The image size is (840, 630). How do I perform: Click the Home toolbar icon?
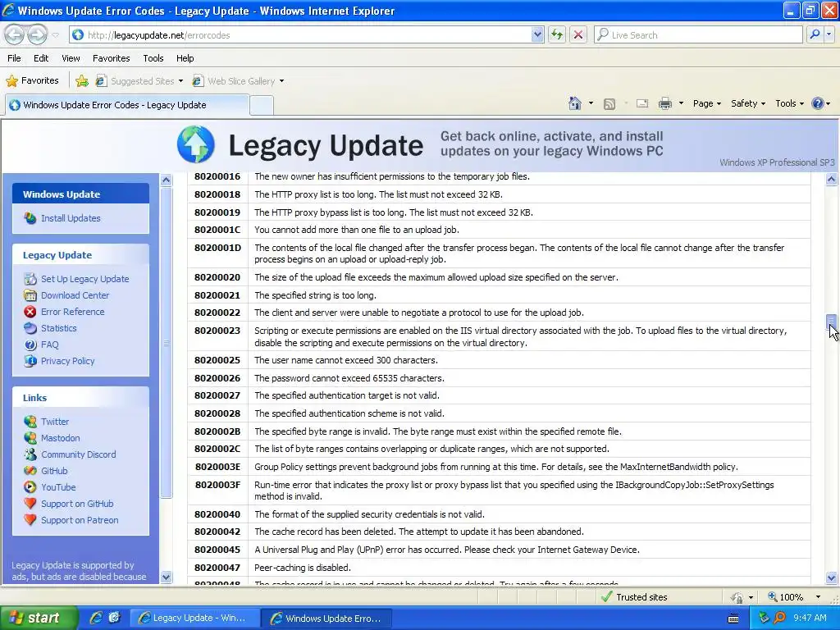[575, 103]
